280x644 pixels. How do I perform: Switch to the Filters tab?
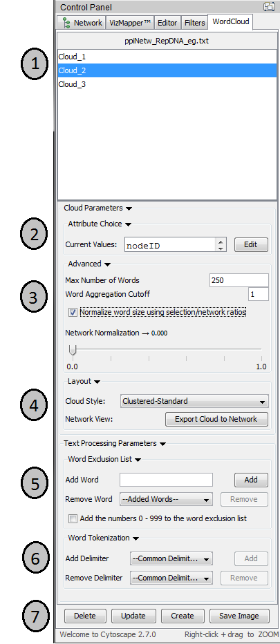pos(194,23)
